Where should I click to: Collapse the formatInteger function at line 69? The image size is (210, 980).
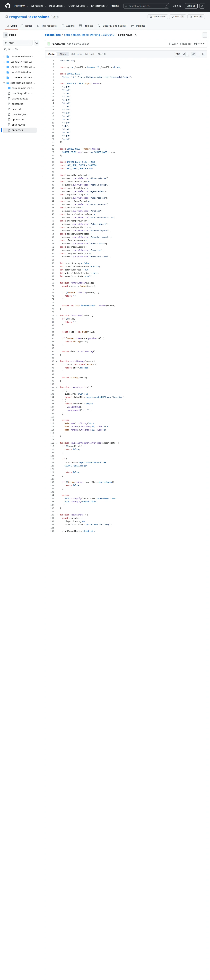56,283
